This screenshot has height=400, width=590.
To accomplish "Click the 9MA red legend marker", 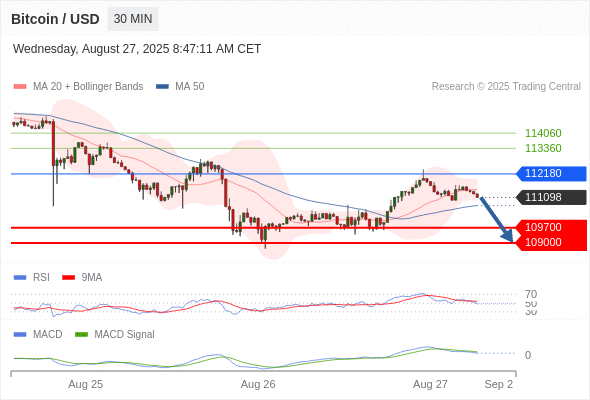I will [68, 278].
